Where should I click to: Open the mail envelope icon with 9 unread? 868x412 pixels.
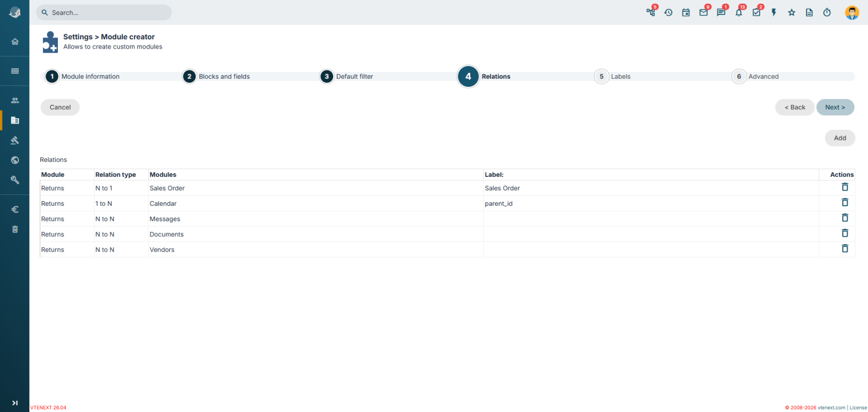704,12
